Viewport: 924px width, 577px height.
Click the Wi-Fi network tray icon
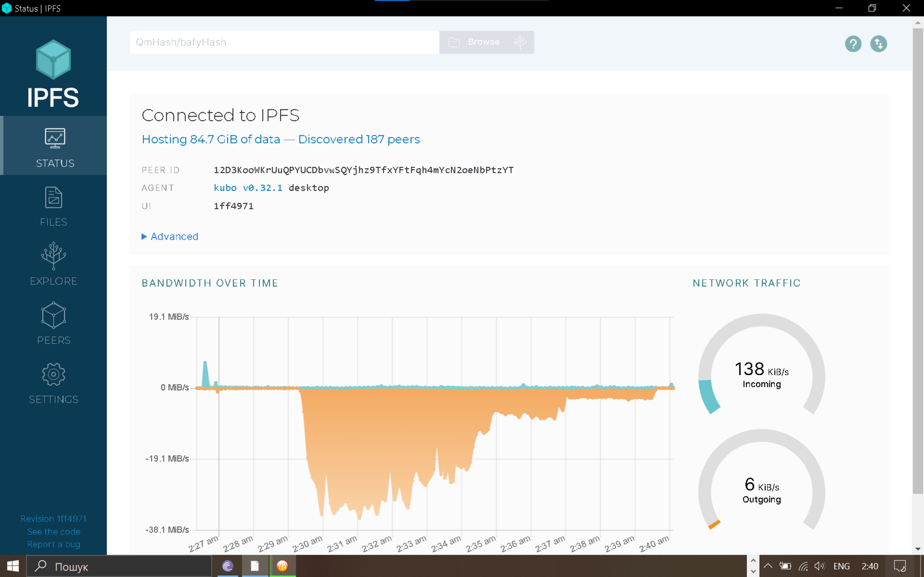tap(803, 566)
